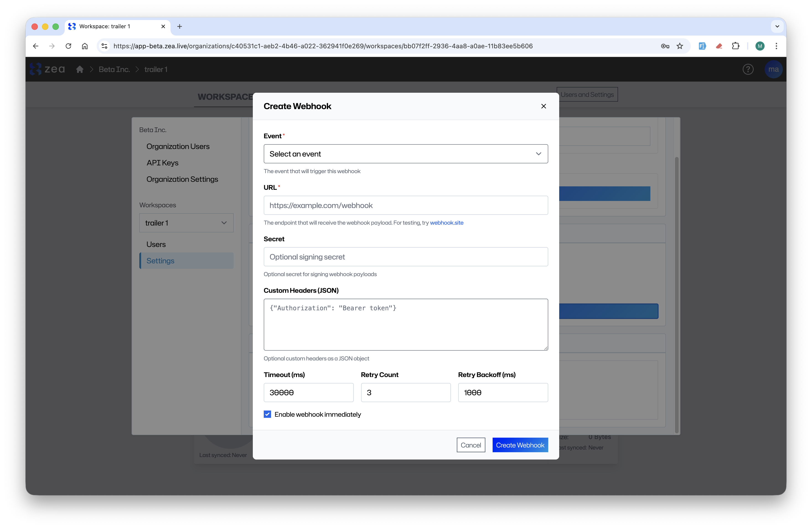Open the browser extensions puzzle icon

coord(735,46)
